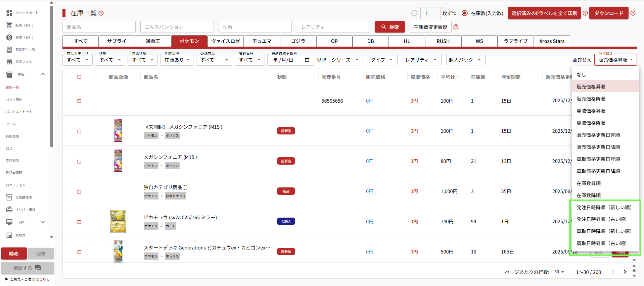
Task: Collapse the 在庫 sidebar section
Action: (x=43, y=74)
